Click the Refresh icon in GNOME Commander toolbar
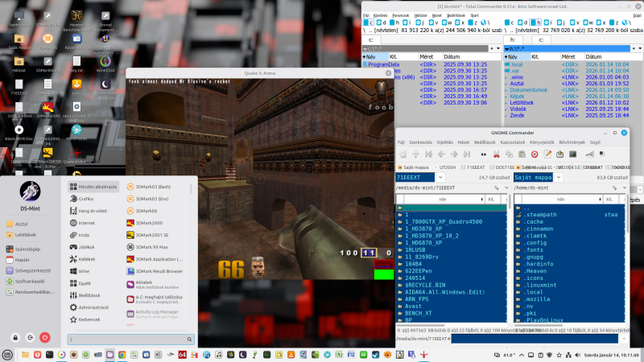Image resolution: width=644 pixels, height=362 pixels. 403,154
